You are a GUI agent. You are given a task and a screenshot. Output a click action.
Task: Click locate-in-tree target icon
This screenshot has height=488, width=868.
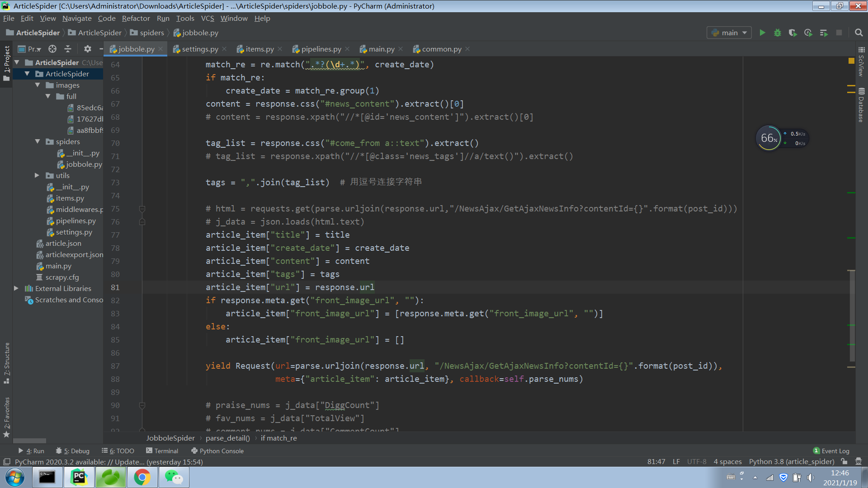coord(52,49)
